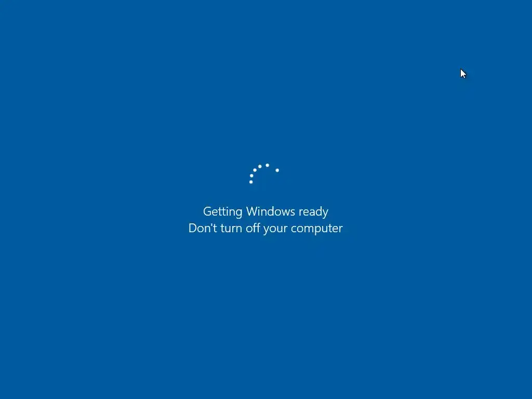This screenshot has width=532, height=399.
Task: Click the "Getting Windows ready" status message
Action: (x=265, y=212)
